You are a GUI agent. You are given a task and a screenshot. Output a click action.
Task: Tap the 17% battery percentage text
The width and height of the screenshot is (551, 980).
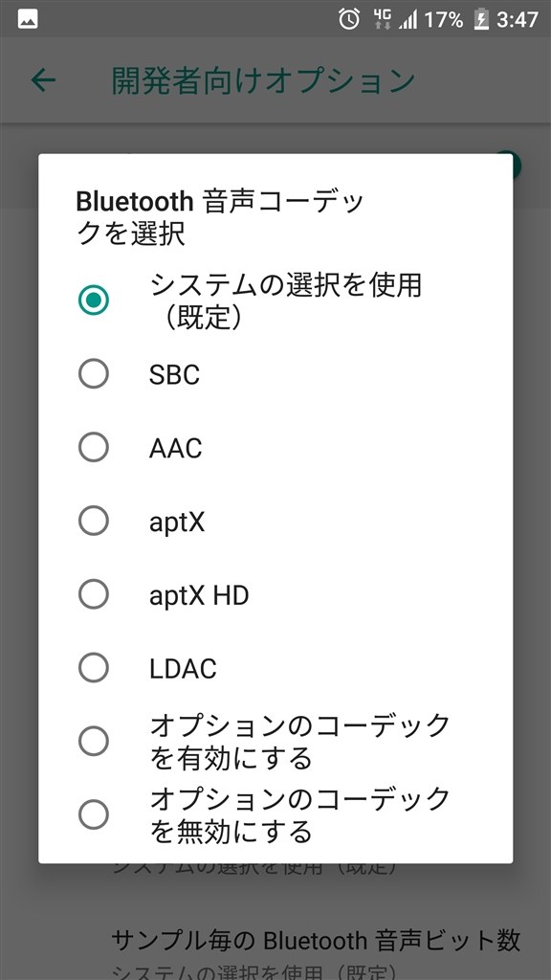pos(444,20)
